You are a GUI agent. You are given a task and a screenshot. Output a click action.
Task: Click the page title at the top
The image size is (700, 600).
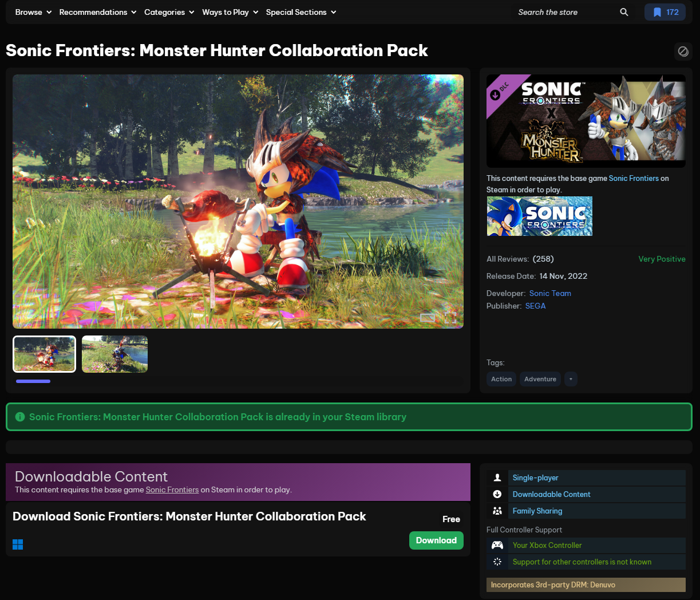(x=217, y=50)
